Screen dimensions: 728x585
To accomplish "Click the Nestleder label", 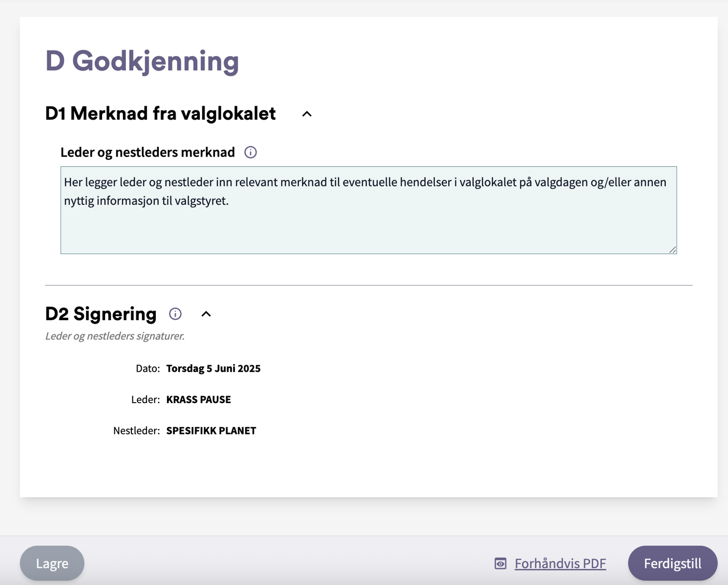I will (x=136, y=431).
